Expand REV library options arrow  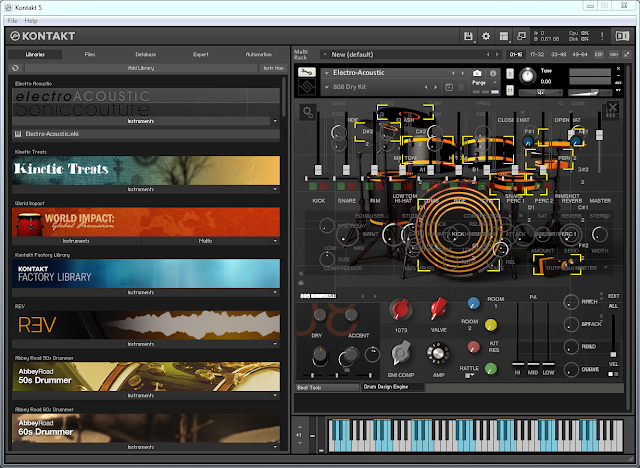275,344
